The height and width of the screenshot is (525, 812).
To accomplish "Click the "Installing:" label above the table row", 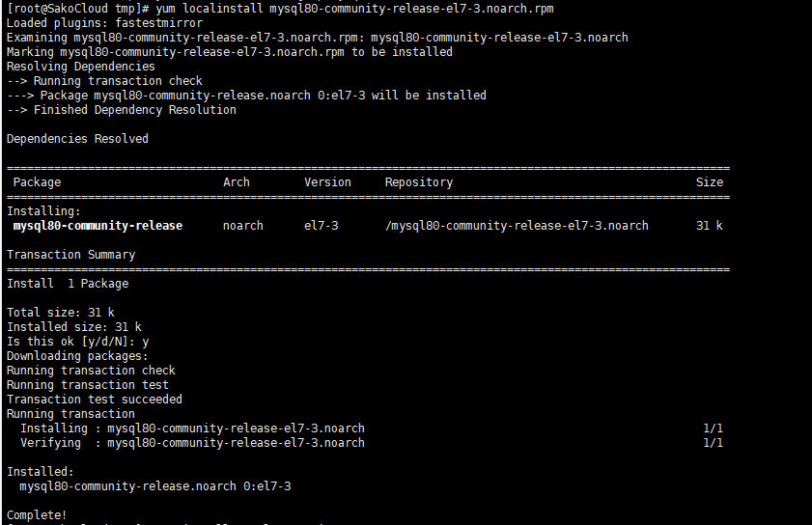I will 44,211.
